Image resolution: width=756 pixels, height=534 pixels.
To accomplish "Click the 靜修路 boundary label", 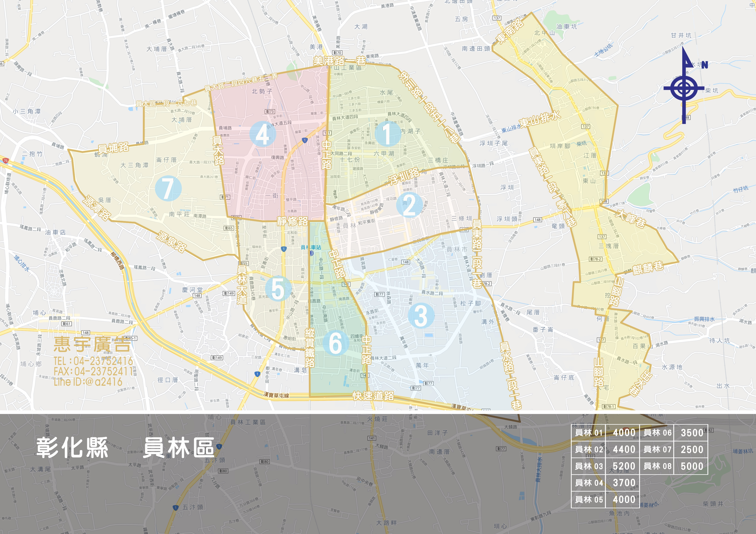I will pos(292,221).
